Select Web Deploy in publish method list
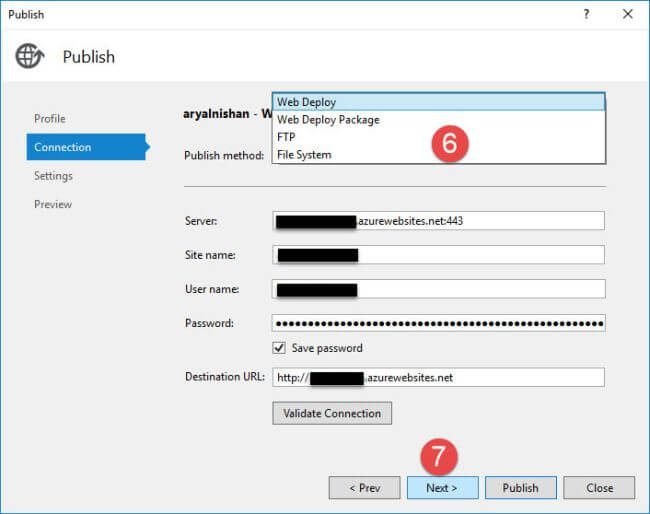The image size is (650, 514). (439, 102)
